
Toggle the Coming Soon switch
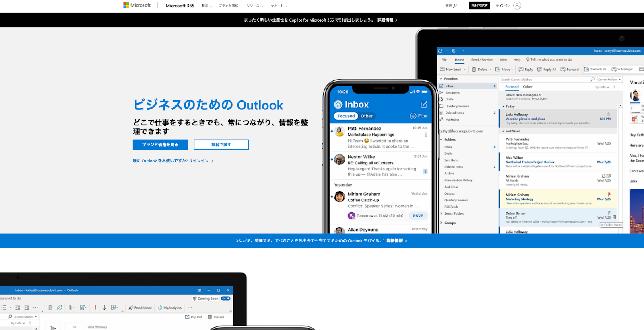[x=226, y=299]
